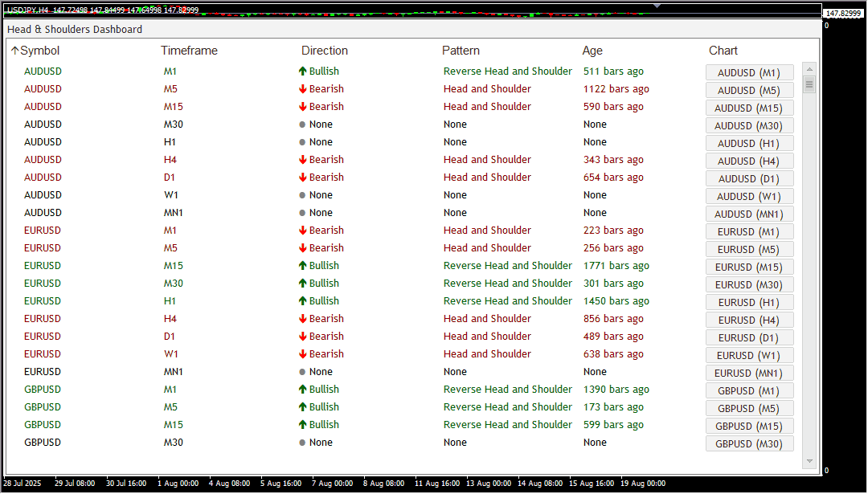The image size is (868, 494).
Task: Click the red bearish arrow in EURUSD W1 row
Action: click(302, 354)
